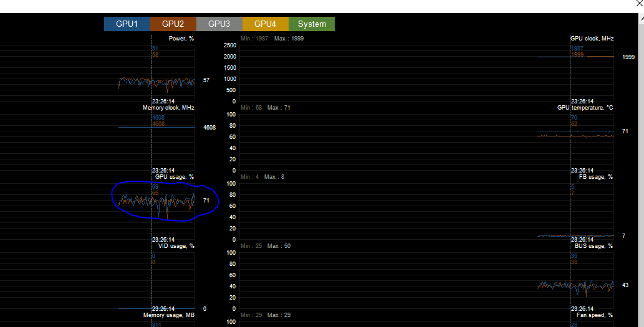
Task: Select the 'VID usage, %' label
Action: tap(176, 246)
